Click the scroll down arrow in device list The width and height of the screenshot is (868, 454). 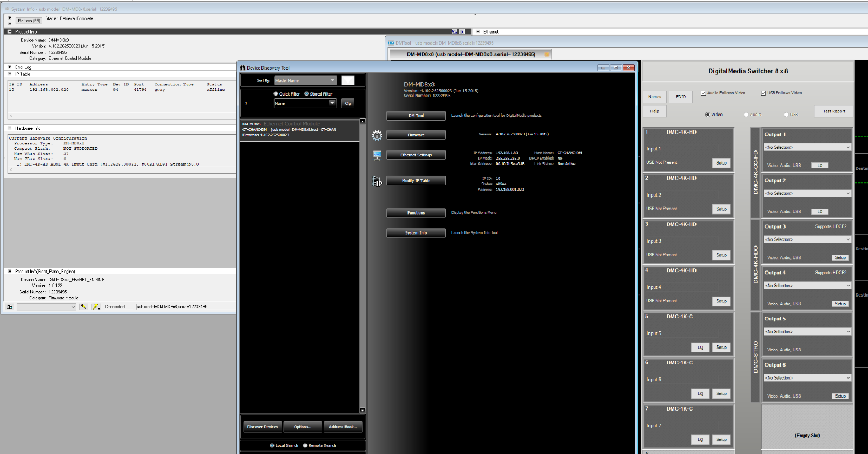pos(362,410)
